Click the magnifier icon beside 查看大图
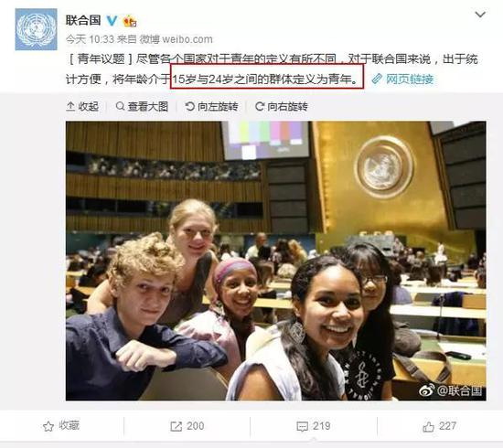Screen dimensions: 503x448 120,106
